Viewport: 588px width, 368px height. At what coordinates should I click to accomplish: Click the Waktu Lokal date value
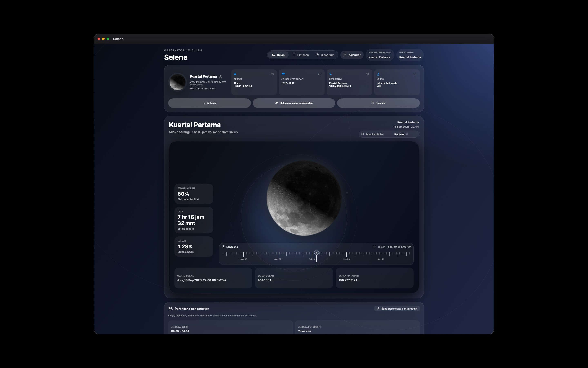tap(202, 280)
